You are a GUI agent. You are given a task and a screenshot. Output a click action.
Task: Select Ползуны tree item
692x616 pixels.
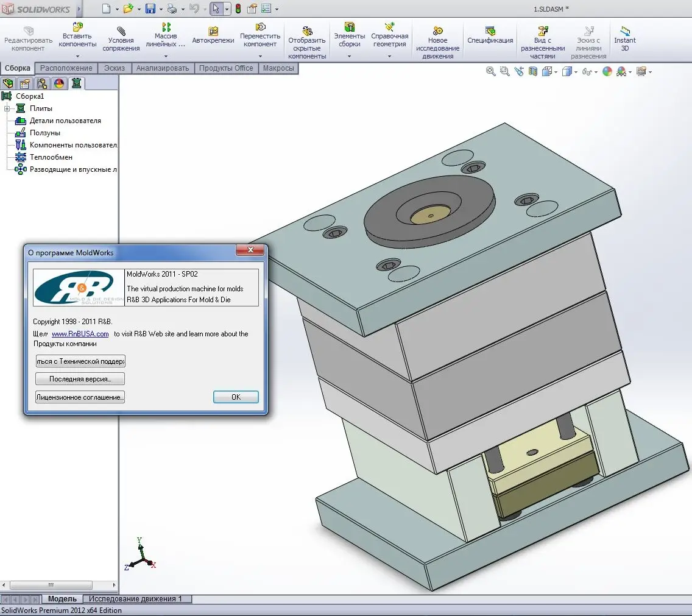pos(44,133)
